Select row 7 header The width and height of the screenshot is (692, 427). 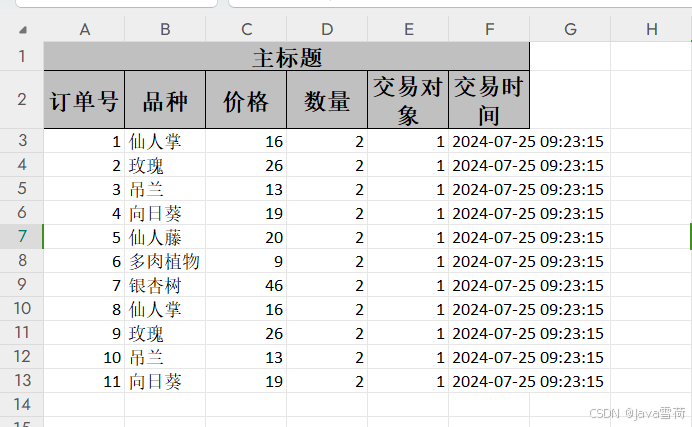pos(22,237)
